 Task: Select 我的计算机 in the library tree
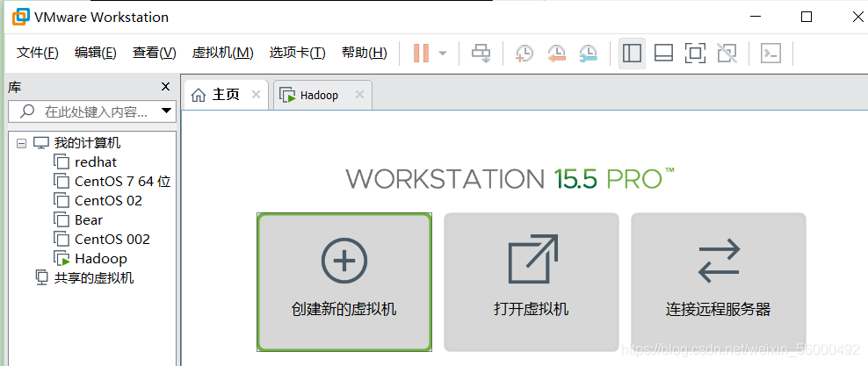click(87, 143)
